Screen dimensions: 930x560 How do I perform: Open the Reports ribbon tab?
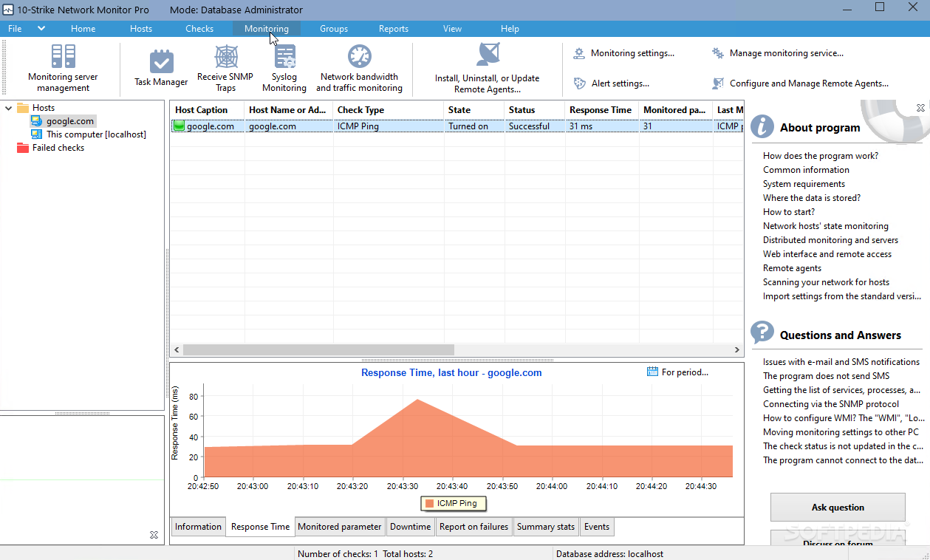point(394,29)
